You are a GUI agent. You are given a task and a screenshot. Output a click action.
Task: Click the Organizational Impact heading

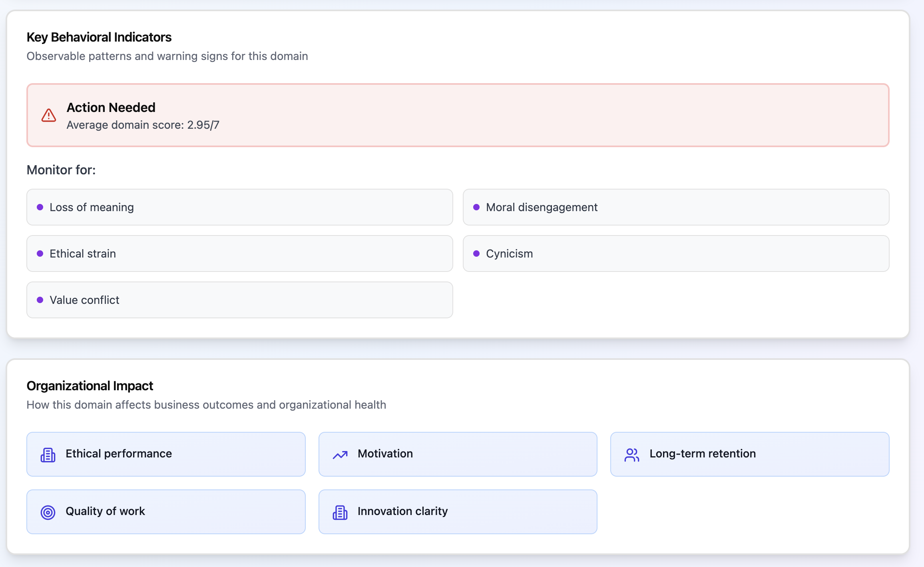tap(90, 386)
